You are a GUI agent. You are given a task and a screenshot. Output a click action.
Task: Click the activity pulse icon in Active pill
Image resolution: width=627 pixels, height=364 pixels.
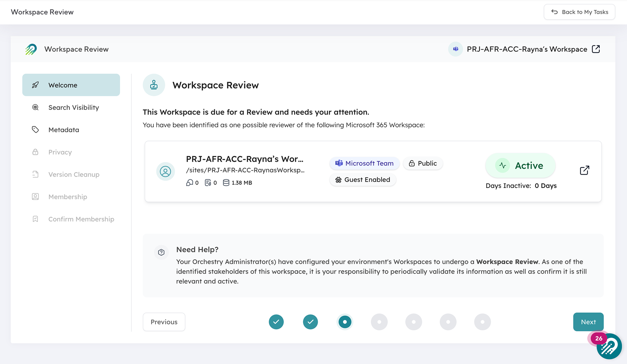click(502, 165)
